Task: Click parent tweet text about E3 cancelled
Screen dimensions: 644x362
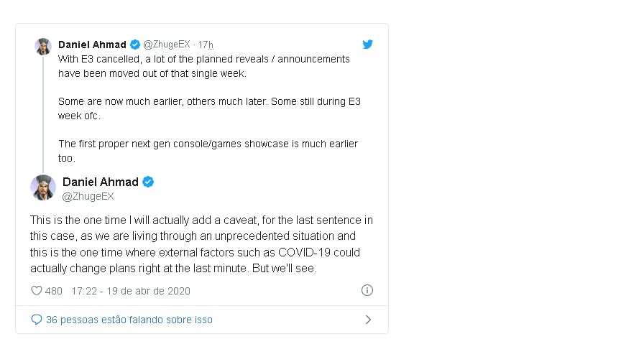Action: tap(209, 108)
